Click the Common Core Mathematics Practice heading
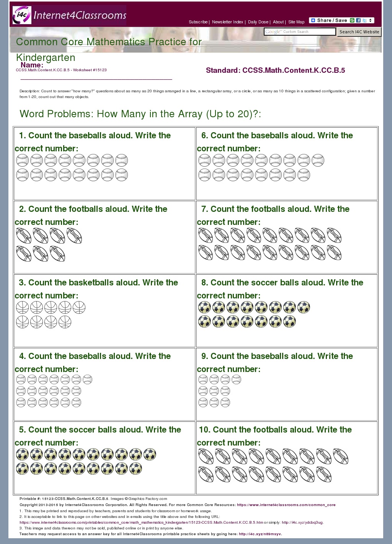The height and width of the screenshot is (544, 392). point(109,49)
